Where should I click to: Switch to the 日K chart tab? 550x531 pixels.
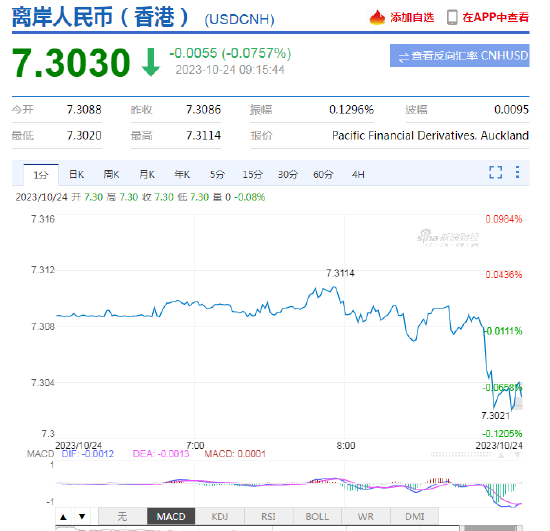[76, 174]
